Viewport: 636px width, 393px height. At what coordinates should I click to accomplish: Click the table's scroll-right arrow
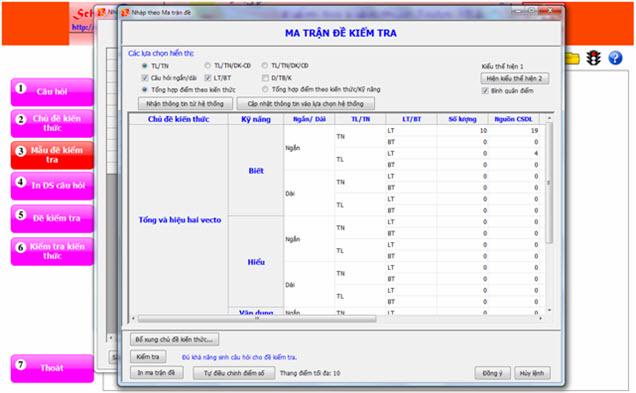[x=540, y=319]
